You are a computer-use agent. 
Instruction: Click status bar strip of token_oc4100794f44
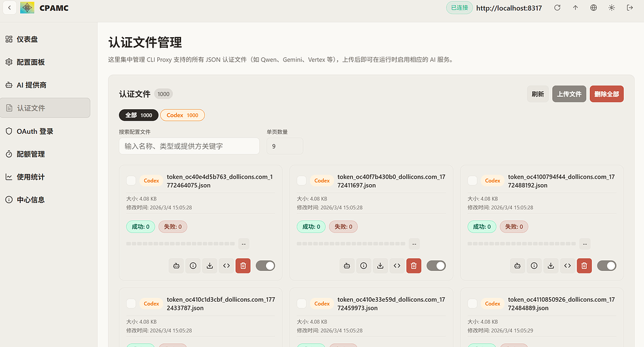coord(521,244)
